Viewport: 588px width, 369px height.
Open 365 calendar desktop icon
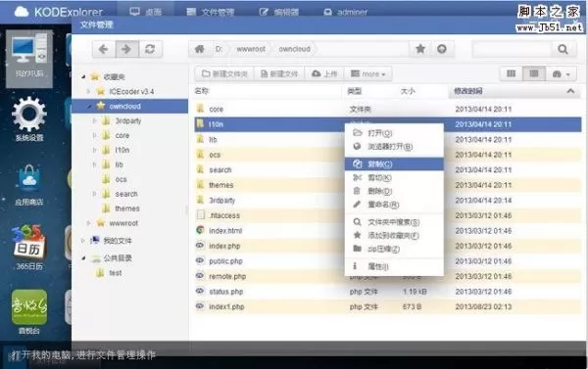29,248
